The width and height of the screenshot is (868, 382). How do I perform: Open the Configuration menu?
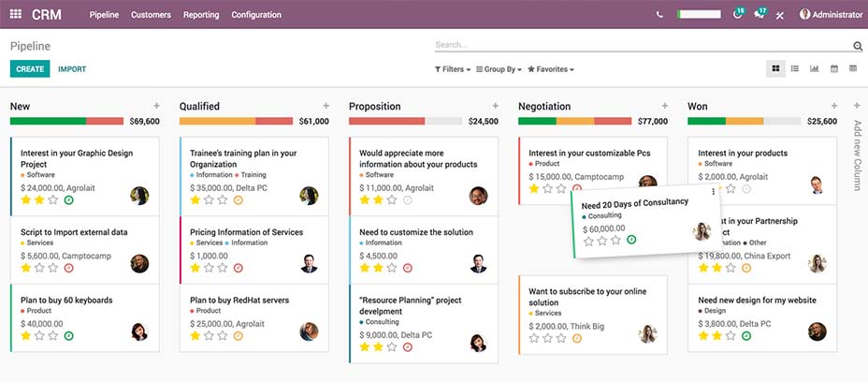pyautogui.click(x=256, y=15)
